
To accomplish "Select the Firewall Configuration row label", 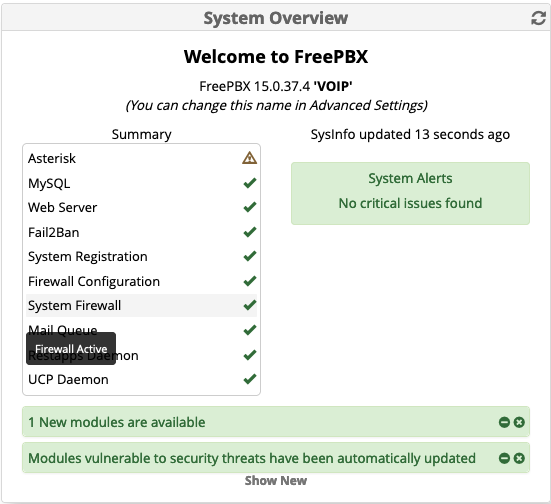I will pyautogui.click(x=94, y=282).
